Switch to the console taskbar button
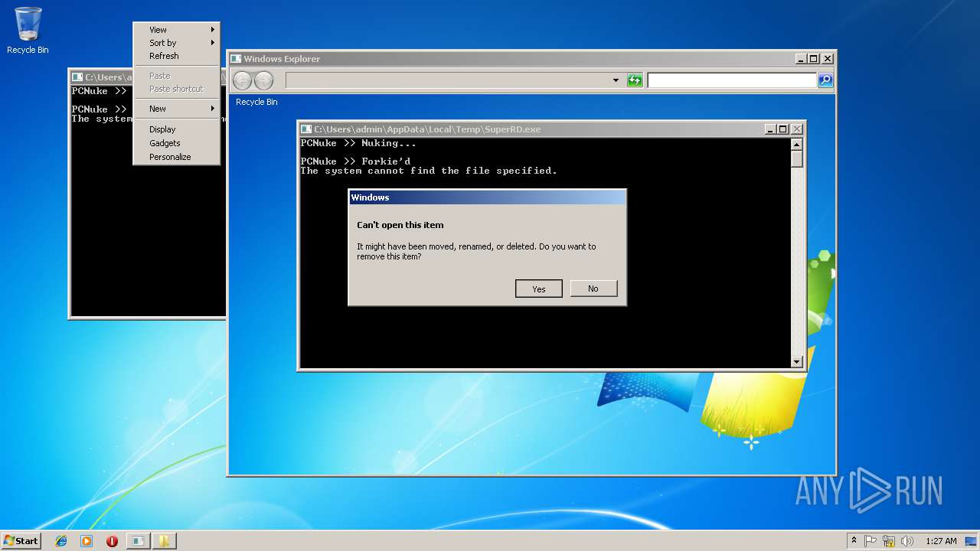Screen dimensions: 980x551 coord(138,541)
